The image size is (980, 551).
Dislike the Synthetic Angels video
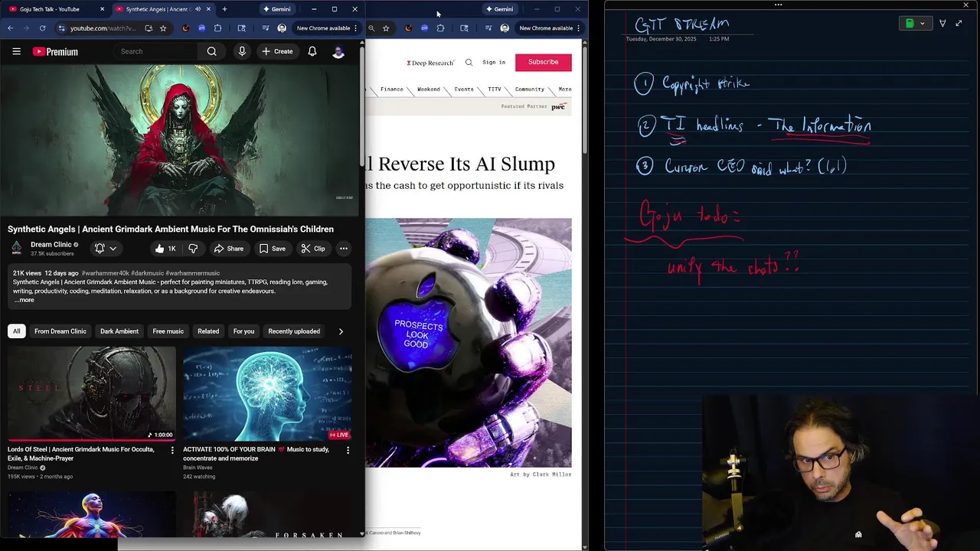[x=193, y=249]
